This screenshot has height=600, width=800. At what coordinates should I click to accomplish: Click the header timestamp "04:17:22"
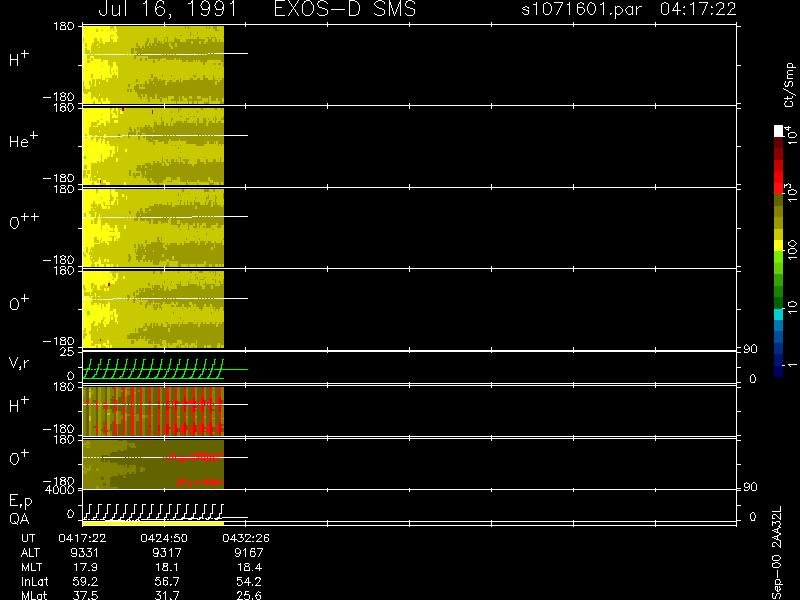tap(698, 9)
